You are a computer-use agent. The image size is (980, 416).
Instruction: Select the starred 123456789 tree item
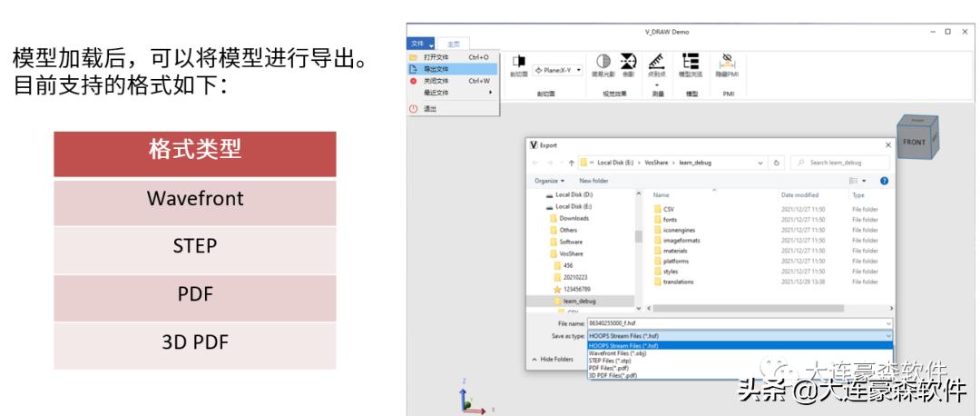point(572,290)
